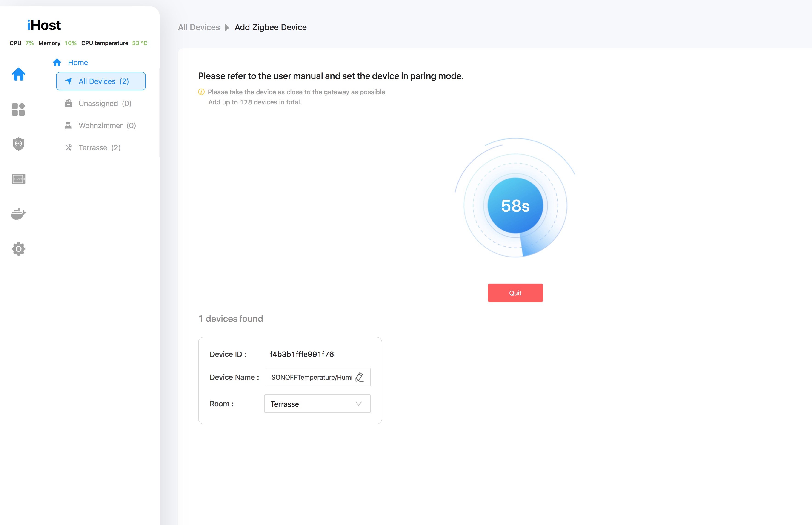Open the scenes and widgets grid icon

tap(18, 110)
